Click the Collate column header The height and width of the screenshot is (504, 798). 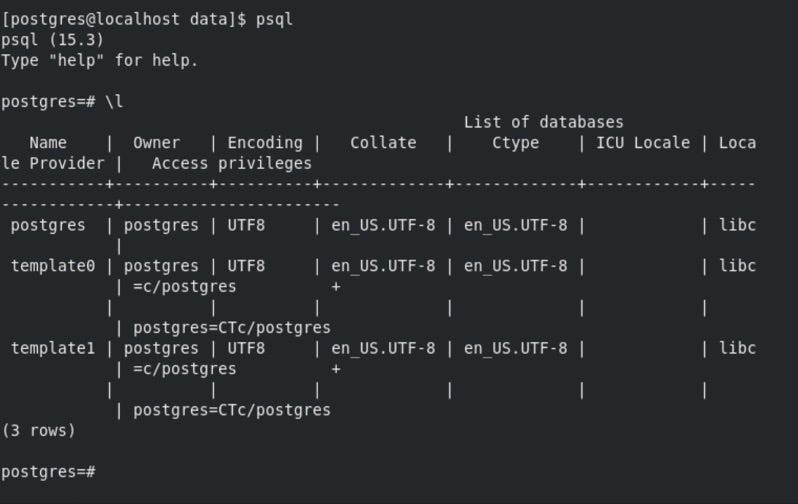(x=383, y=143)
